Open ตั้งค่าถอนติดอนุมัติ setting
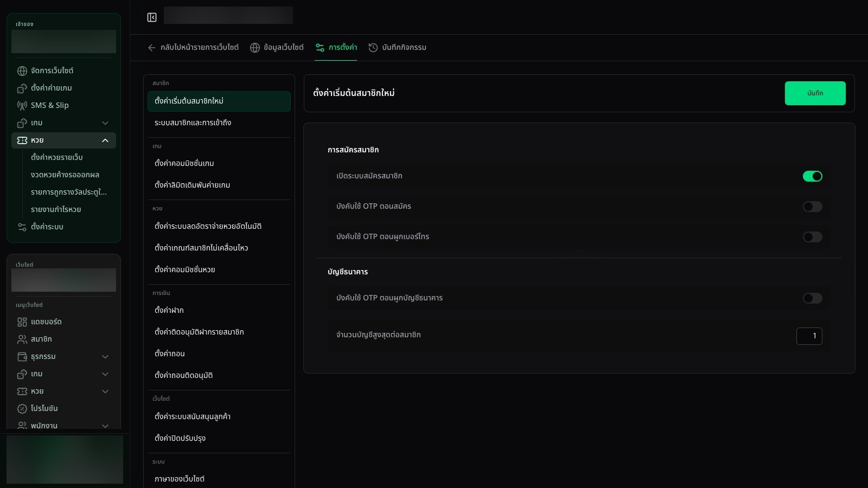This screenshot has width=868, height=488. [219, 376]
